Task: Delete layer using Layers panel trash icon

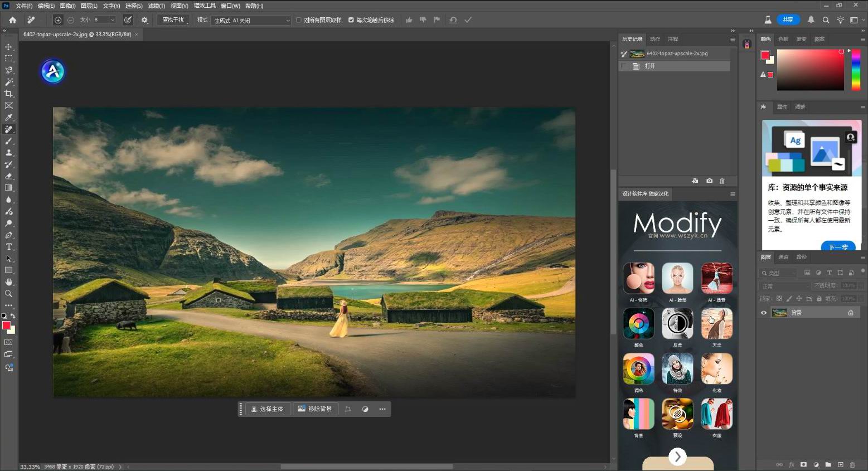Action: [852, 464]
